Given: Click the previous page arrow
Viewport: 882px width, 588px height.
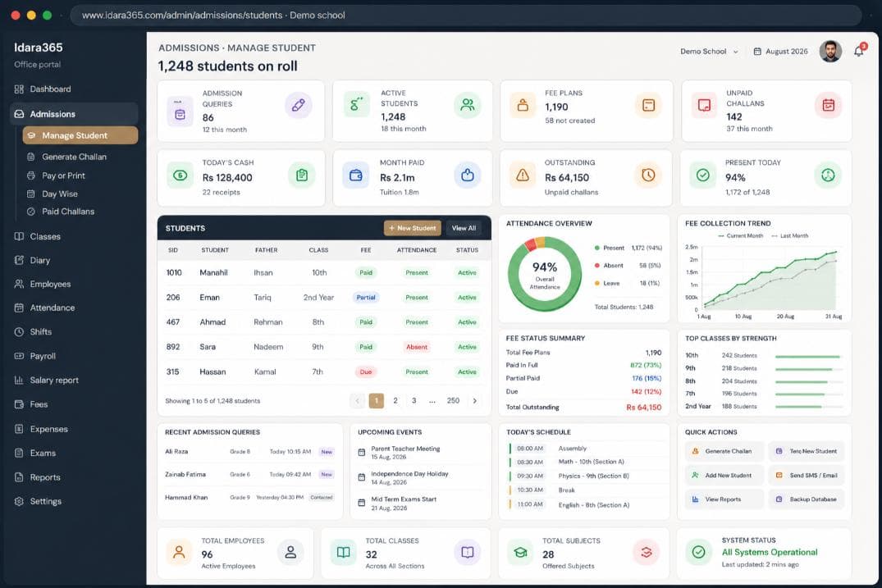Looking at the screenshot, I should [x=357, y=401].
